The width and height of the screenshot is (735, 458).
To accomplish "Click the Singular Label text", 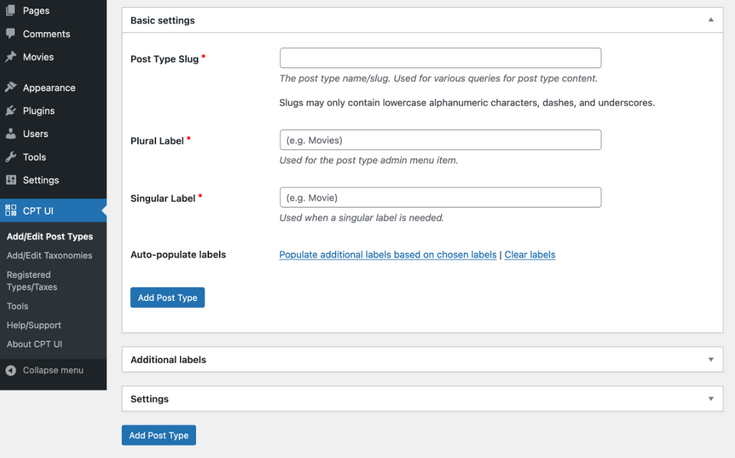I will (163, 198).
